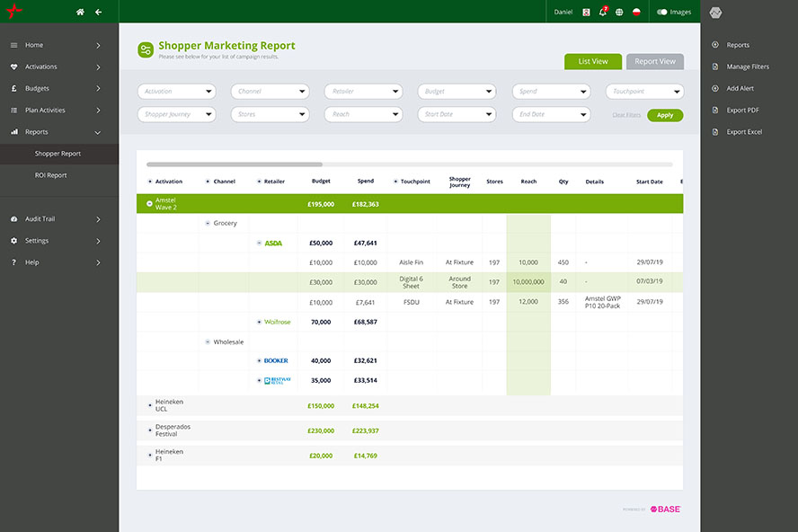The image size is (798, 532).
Task: Click the Add Alert plus icon
Action: (715, 88)
